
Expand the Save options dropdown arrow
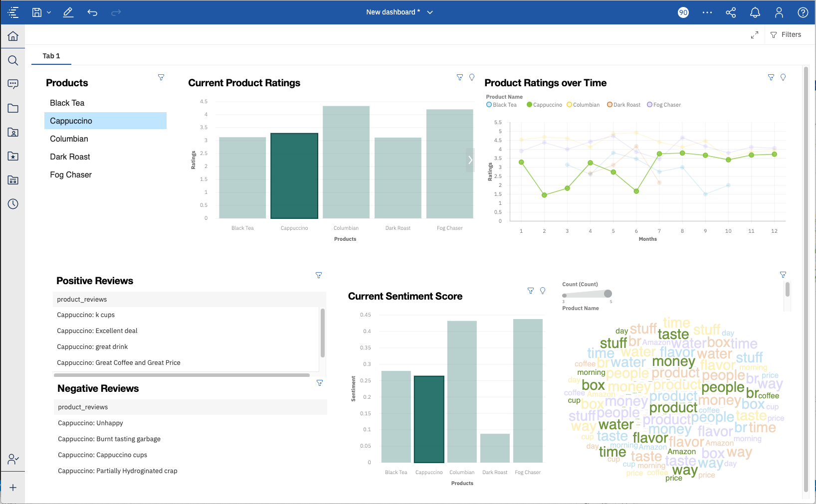(x=49, y=12)
